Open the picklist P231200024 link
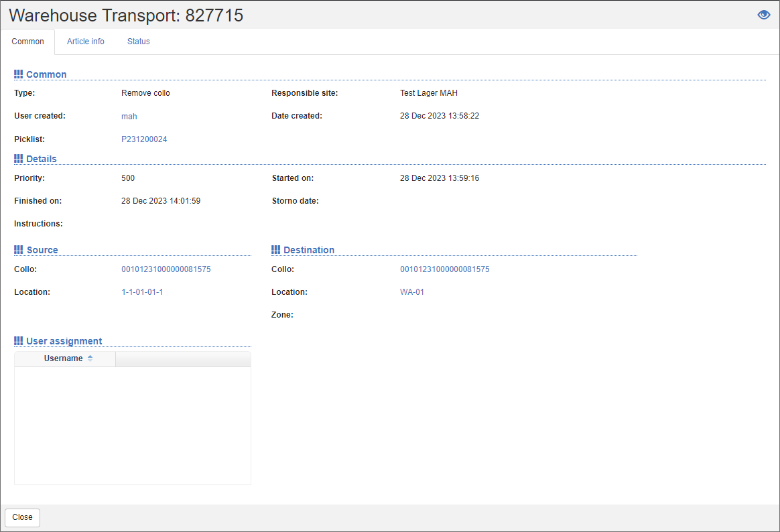The width and height of the screenshot is (780, 532). (x=144, y=139)
